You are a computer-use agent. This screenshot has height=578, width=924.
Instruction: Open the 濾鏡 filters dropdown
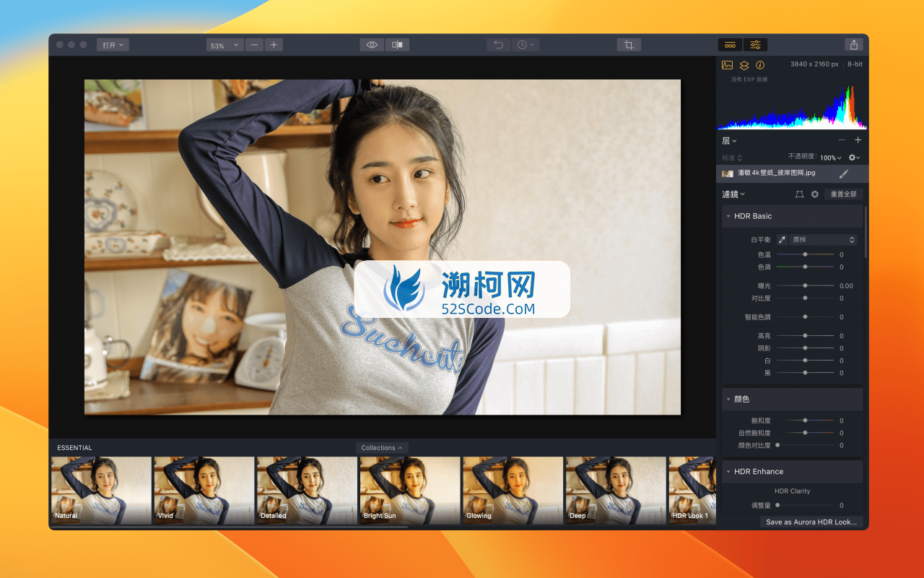click(x=733, y=194)
